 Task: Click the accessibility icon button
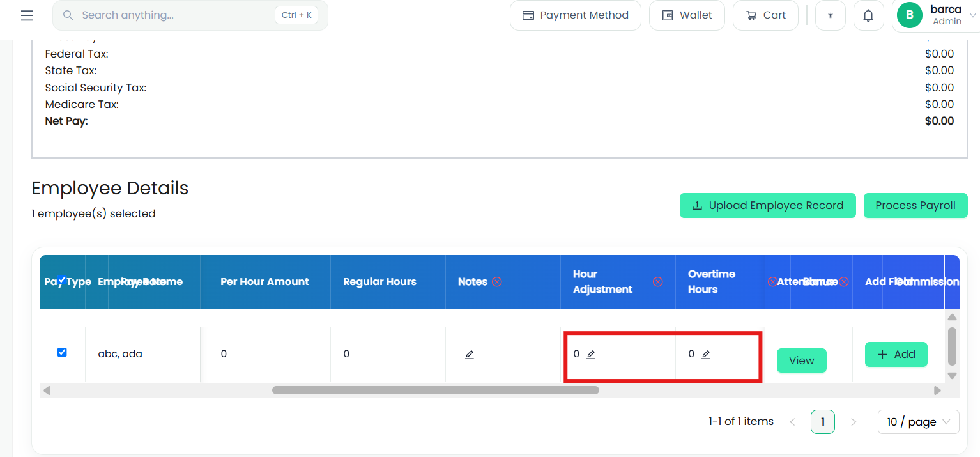coord(831,15)
